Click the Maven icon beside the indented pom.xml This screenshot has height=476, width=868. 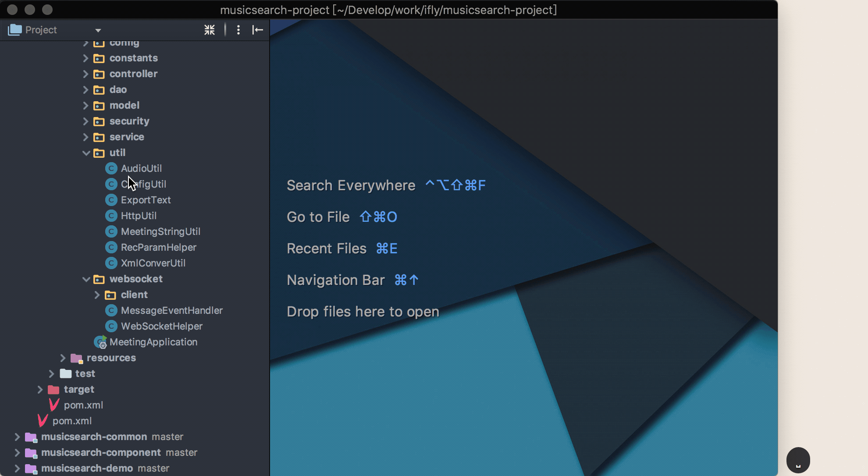point(54,405)
